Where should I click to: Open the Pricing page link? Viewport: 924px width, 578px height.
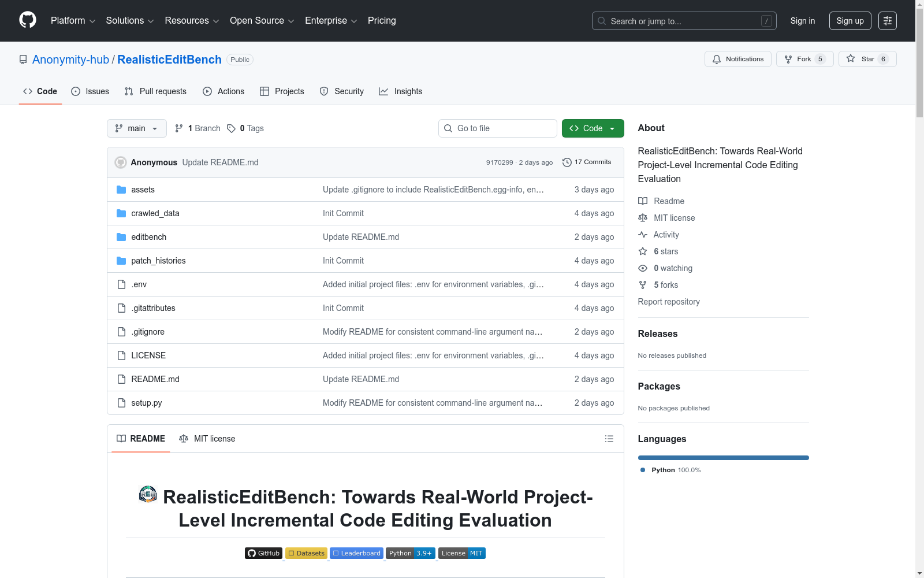(382, 21)
